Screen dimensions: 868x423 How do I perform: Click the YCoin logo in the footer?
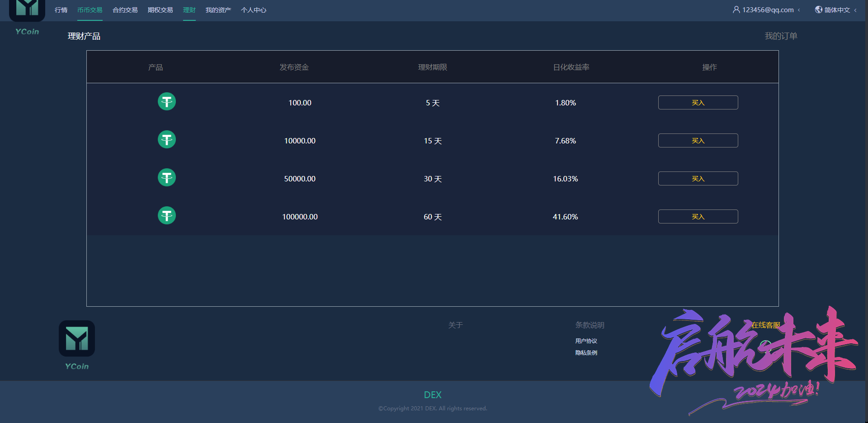[x=77, y=346]
